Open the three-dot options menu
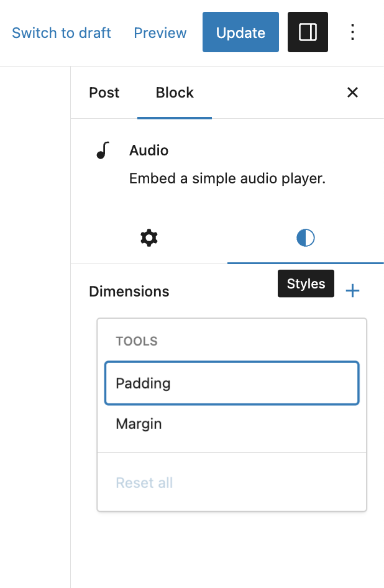The height and width of the screenshot is (588, 384). point(352,32)
